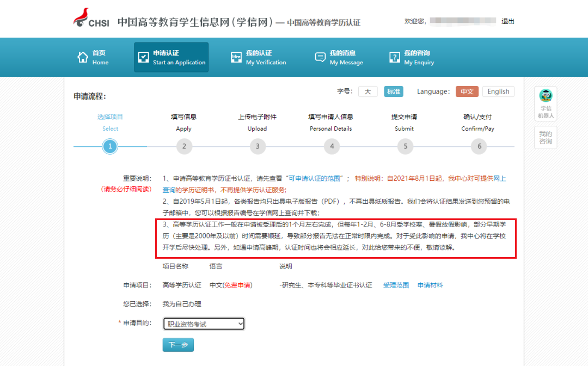Image resolution: width=588 pixels, height=366 pixels.
Task: Click the My Enquiry question mark icon
Action: pyautogui.click(x=395, y=57)
